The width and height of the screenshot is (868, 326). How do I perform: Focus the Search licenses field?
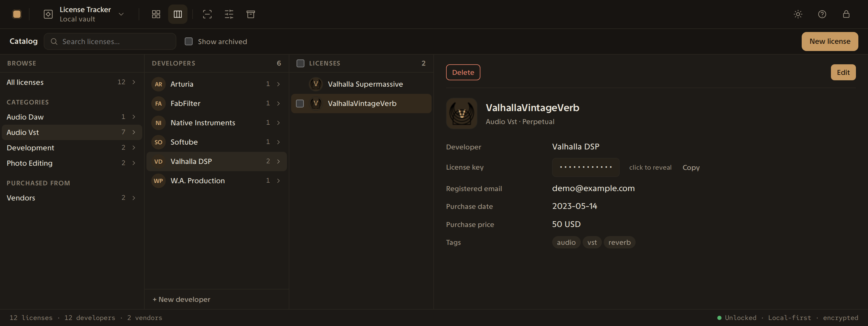coord(110,42)
